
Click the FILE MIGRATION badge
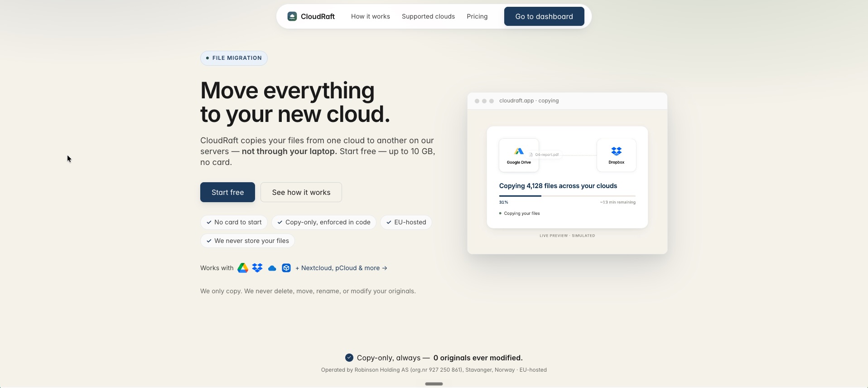[234, 58]
